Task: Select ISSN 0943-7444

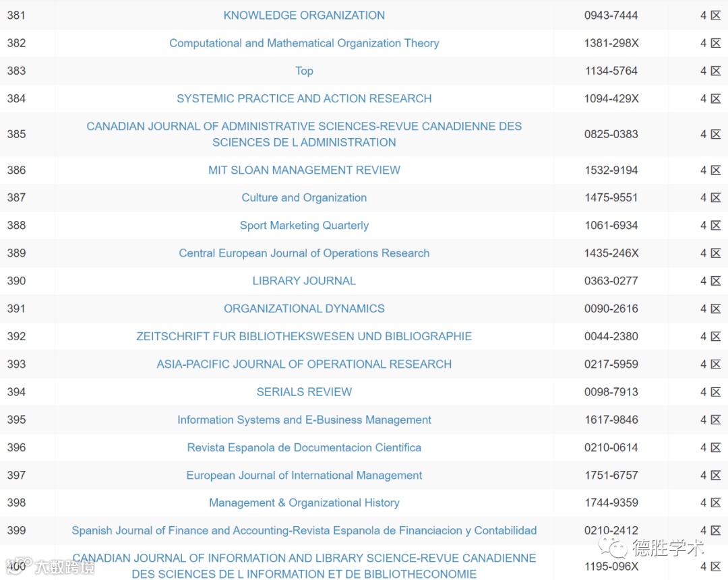Action: pyautogui.click(x=611, y=15)
